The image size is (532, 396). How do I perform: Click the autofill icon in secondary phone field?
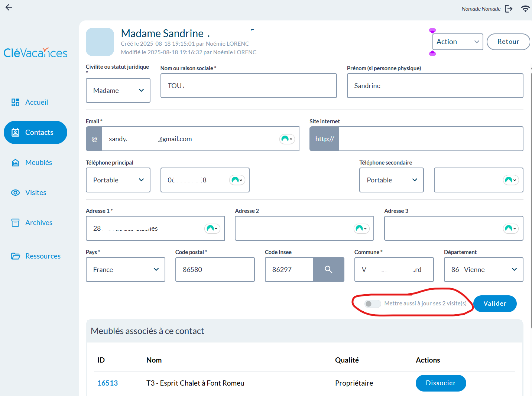tap(510, 180)
